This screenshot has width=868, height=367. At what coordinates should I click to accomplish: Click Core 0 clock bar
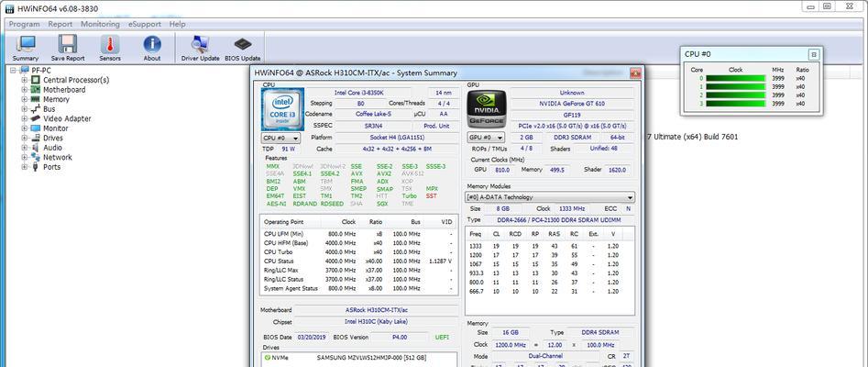coord(735,78)
